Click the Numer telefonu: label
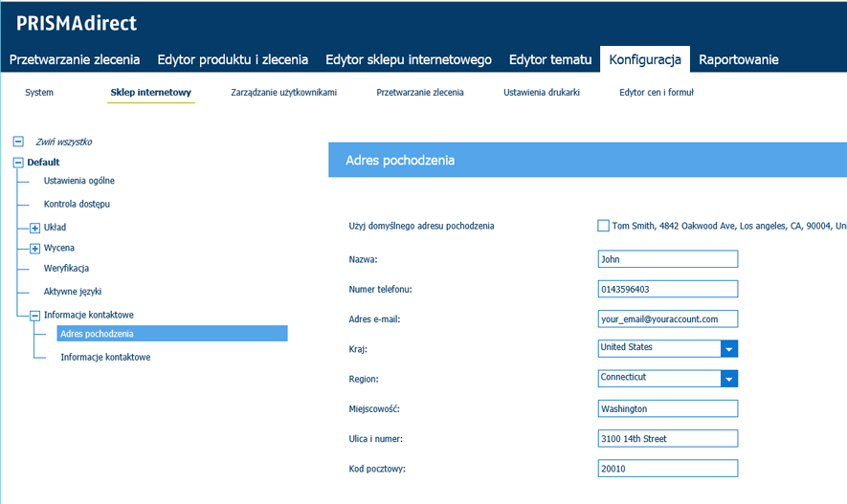 pyautogui.click(x=380, y=289)
